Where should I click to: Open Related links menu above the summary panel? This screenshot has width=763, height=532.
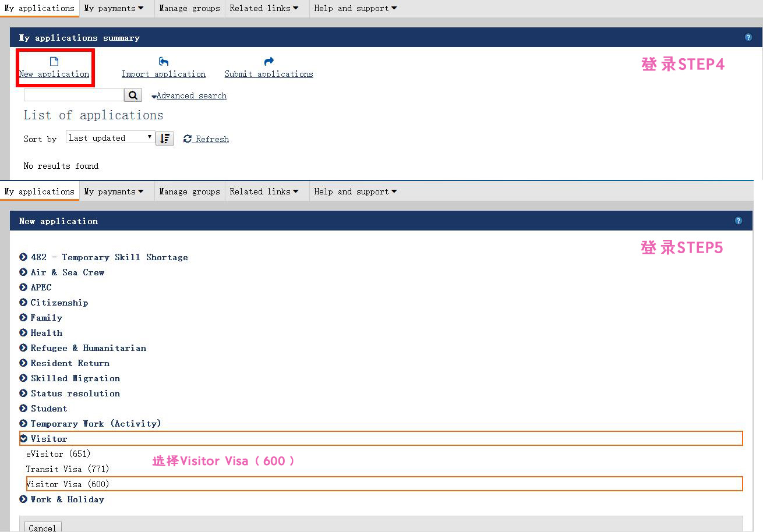(264, 8)
